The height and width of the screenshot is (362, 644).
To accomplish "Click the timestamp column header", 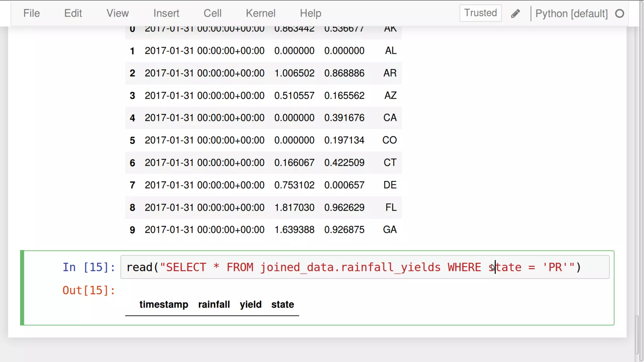I will pyautogui.click(x=164, y=304).
